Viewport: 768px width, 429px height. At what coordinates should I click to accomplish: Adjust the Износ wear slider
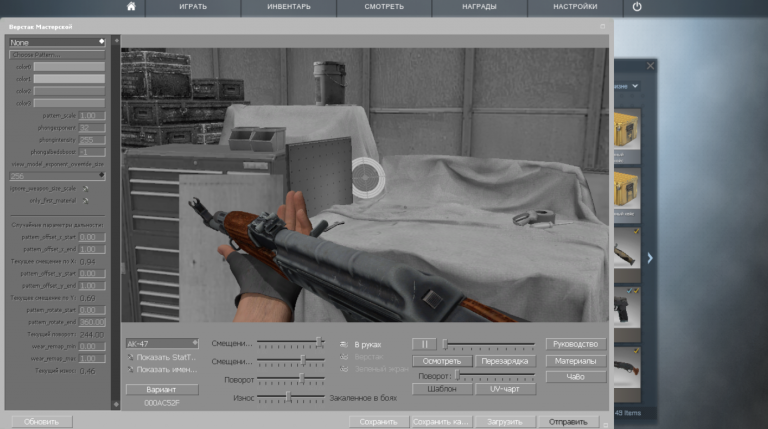pos(291,398)
